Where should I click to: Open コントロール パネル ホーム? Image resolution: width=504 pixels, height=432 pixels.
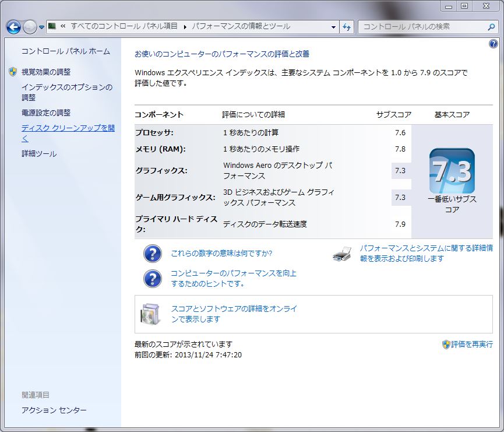coord(66,51)
